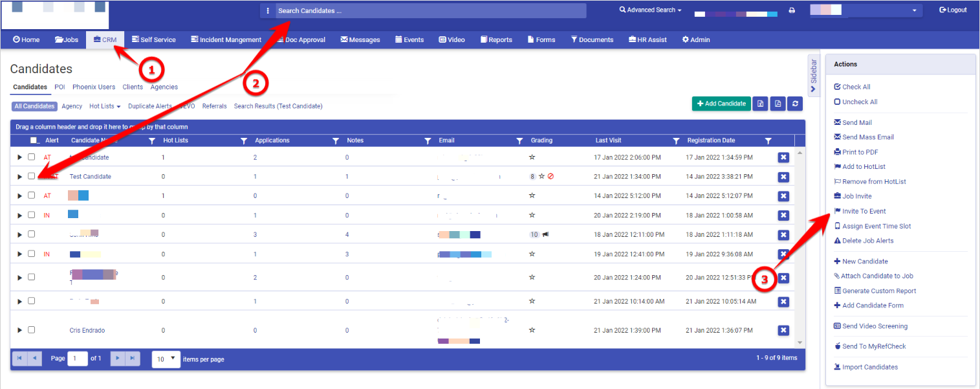Screen dimensions: 980x389
Task: Tick checkbox in first candidate row with 2 applications
Action: click(31, 157)
